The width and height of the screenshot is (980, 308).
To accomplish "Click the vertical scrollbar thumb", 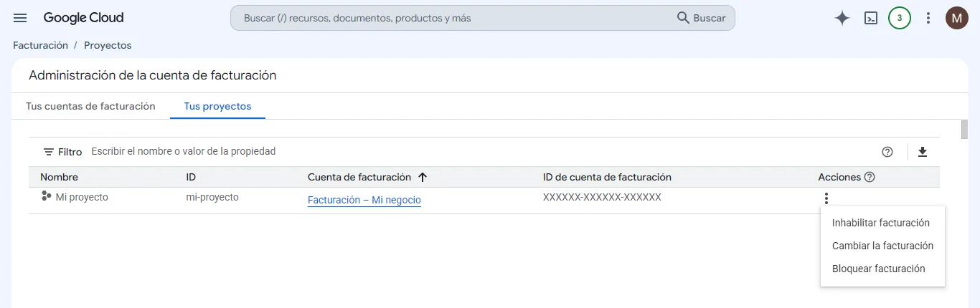I will coord(964,129).
